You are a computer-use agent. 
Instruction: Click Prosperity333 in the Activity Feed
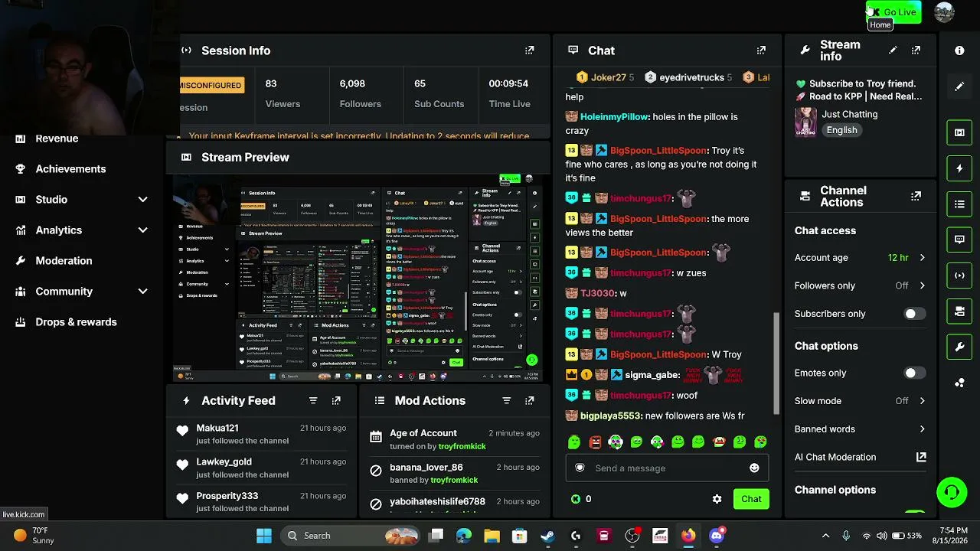click(x=227, y=496)
